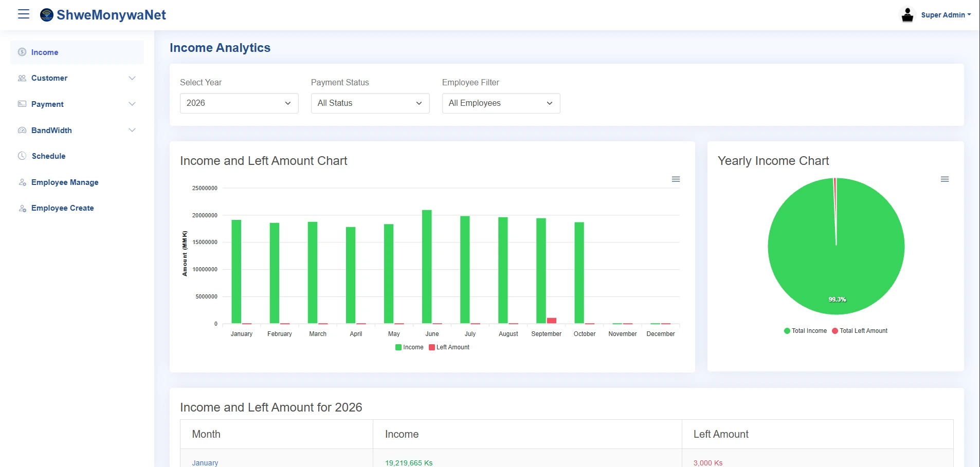Open the Employee Manage menu item

[77, 182]
